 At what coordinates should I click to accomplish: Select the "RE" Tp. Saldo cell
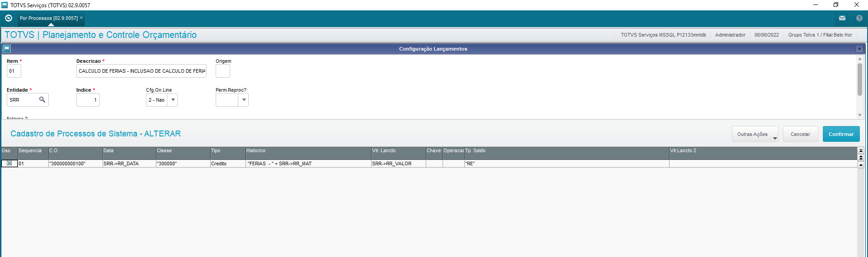(566, 164)
